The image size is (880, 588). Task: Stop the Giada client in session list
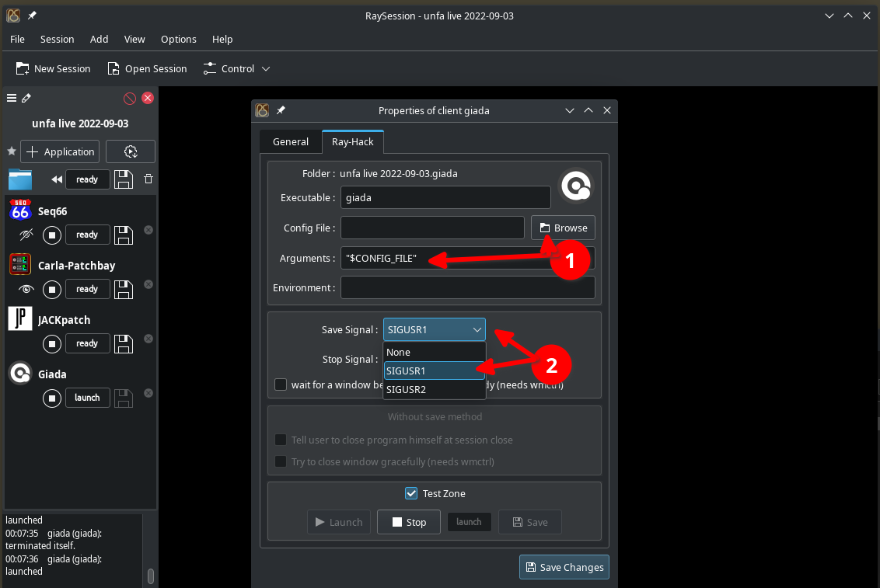click(51, 398)
